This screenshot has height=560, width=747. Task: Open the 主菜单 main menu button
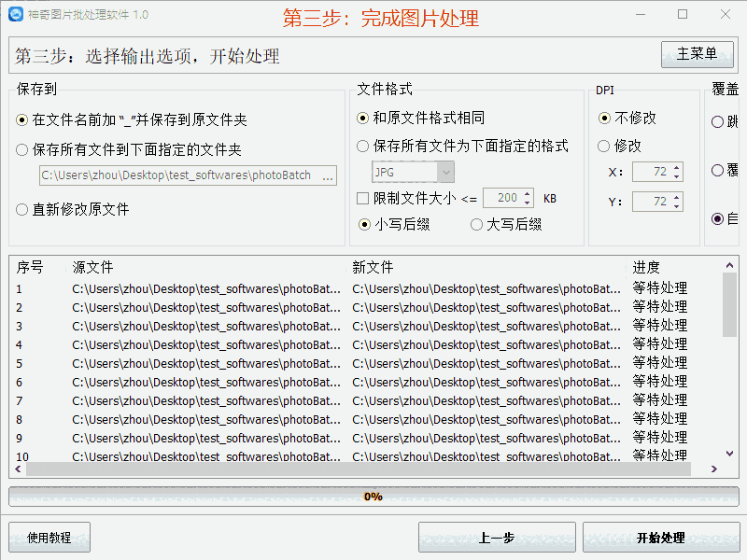point(697,54)
